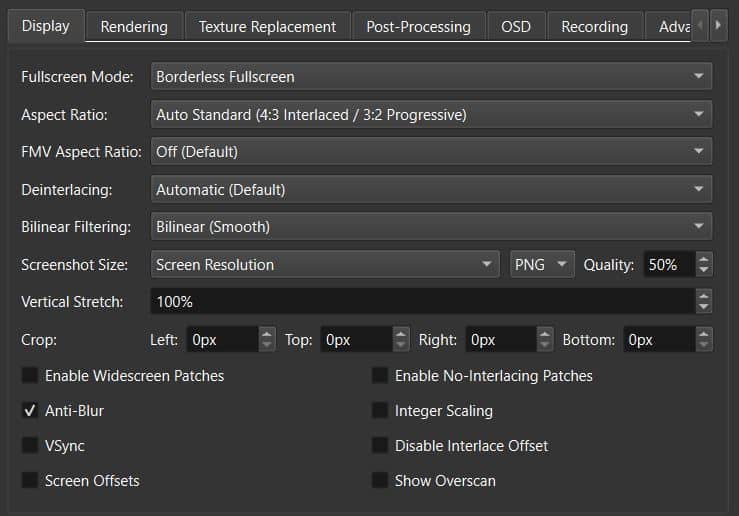The width and height of the screenshot is (739, 516).
Task: Increase Crop Top with up arrow
Action: 401,334
